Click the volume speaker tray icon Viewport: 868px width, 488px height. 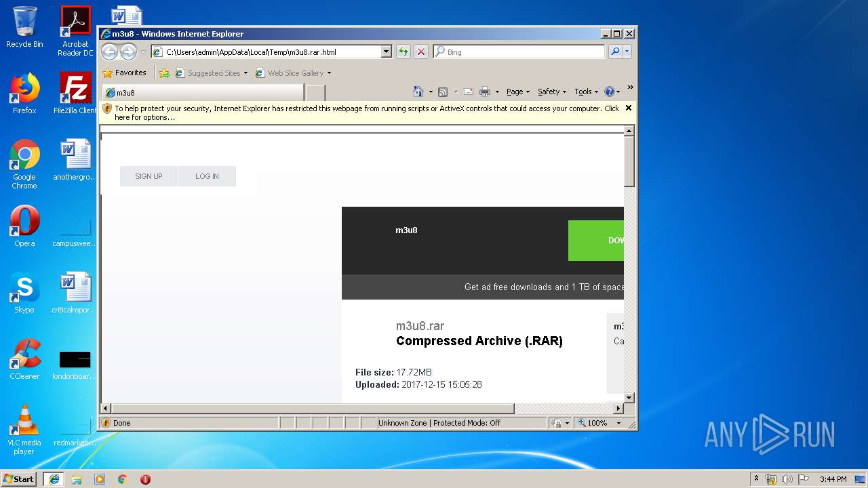tap(787, 479)
